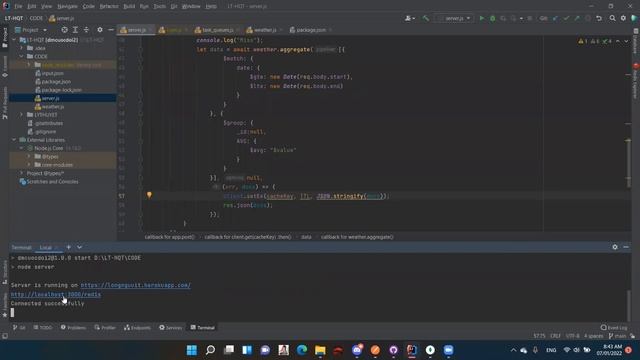This screenshot has width=640, height=360.
Task: Open Windows Start button on taskbar
Action: tap(191, 350)
